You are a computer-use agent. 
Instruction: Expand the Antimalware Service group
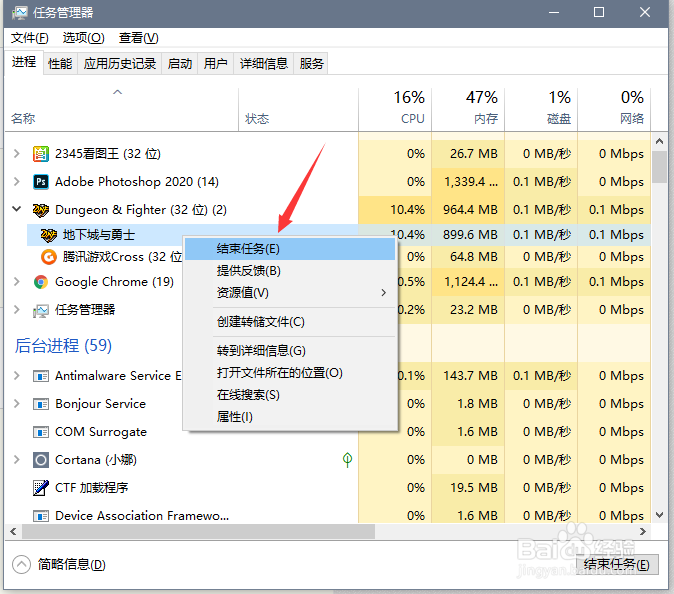point(17,376)
